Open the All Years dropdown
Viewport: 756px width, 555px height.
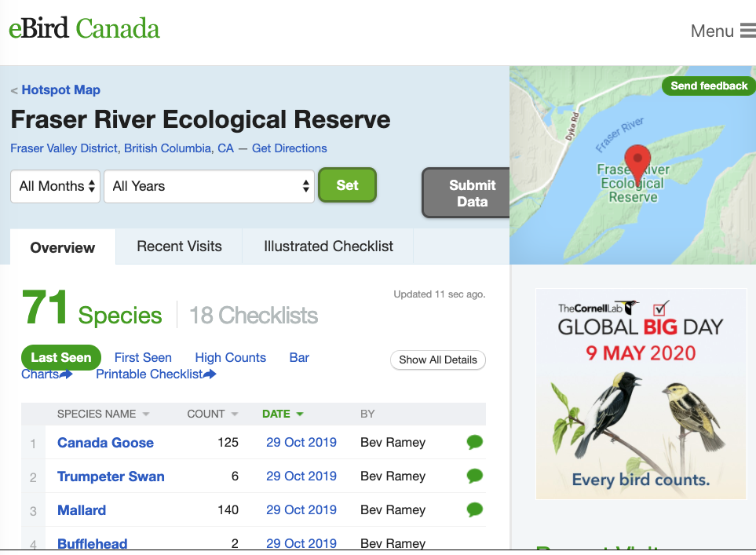209,186
